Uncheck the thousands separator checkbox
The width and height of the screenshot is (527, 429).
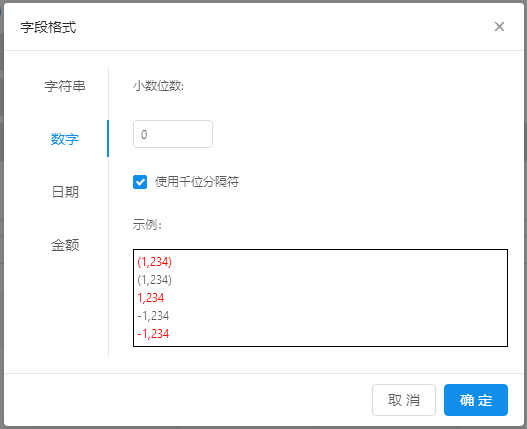coord(140,182)
